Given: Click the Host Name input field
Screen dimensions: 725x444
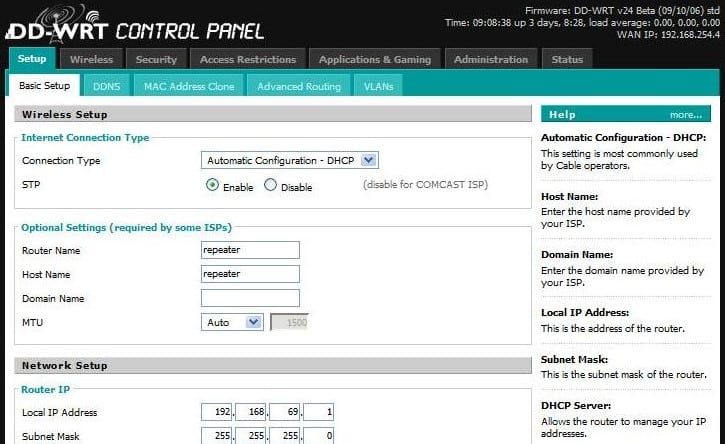Looking at the screenshot, I should [250, 274].
